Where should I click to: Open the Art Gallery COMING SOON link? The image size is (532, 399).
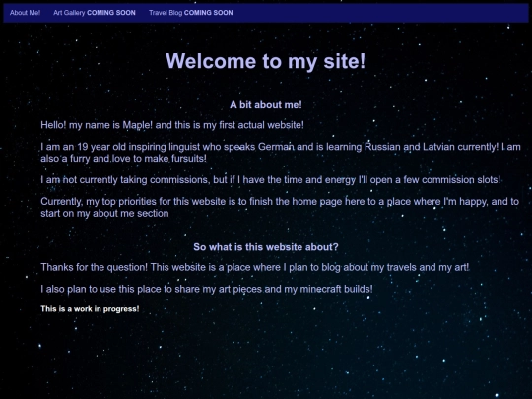tap(95, 13)
